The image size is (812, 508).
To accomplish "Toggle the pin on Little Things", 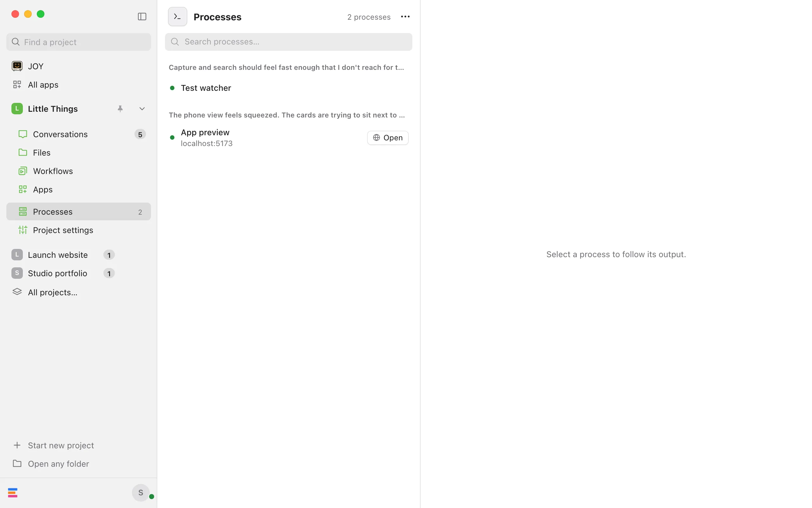I will 120,109.
